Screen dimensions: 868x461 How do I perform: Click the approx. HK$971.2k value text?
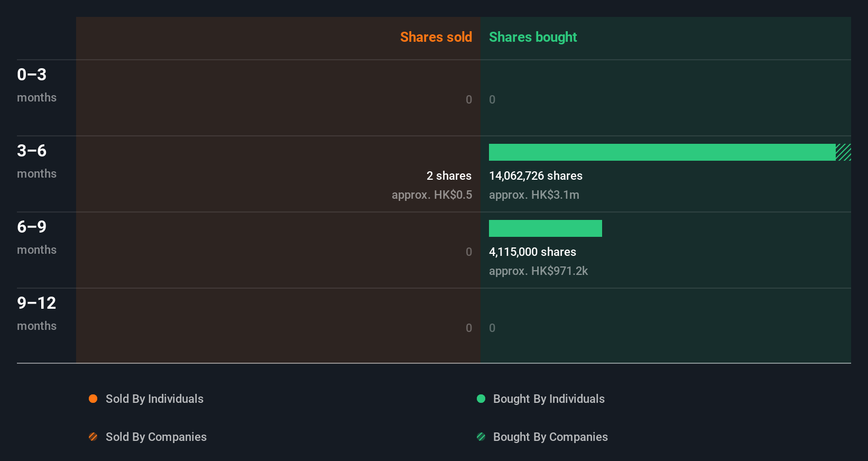[538, 271]
